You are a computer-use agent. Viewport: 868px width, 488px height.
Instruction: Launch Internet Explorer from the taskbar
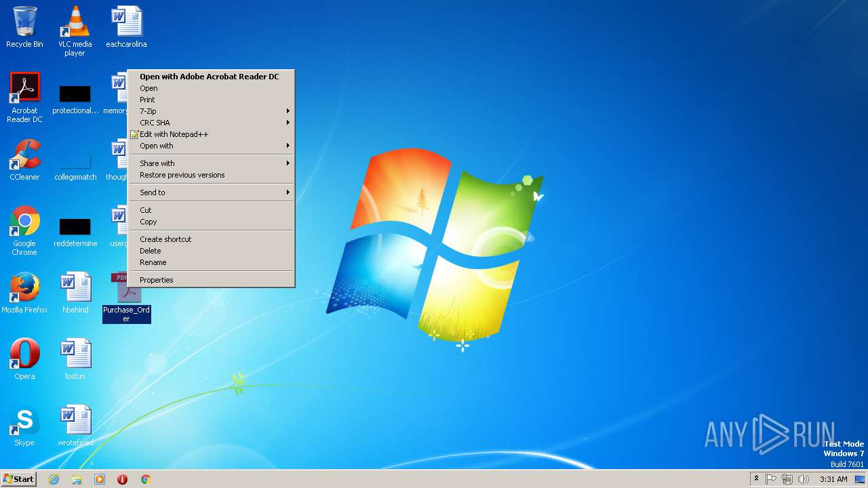[54, 479]
